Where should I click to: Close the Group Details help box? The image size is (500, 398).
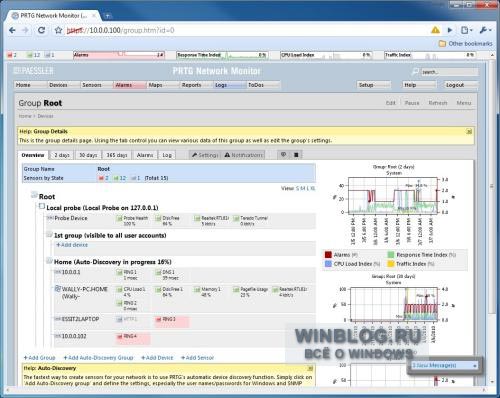[x=469, y=132]
